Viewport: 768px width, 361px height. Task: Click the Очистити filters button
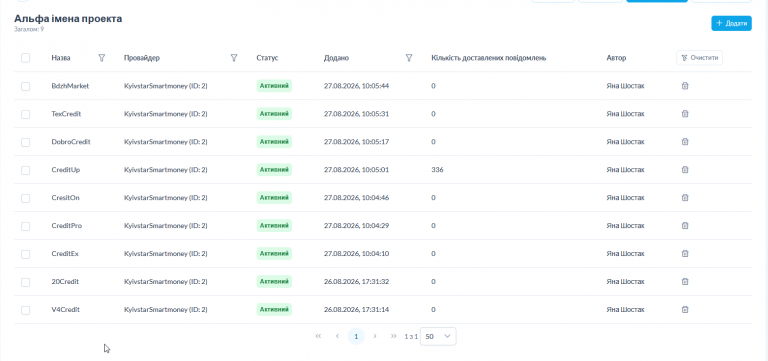(x=699, y=58)
